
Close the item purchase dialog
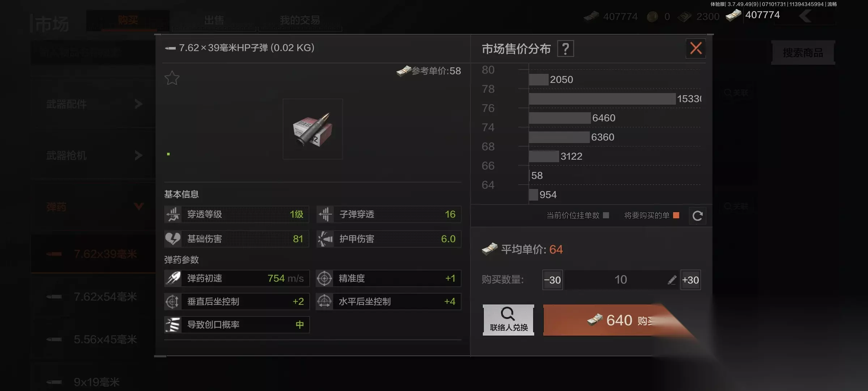[x=696, y=48]
